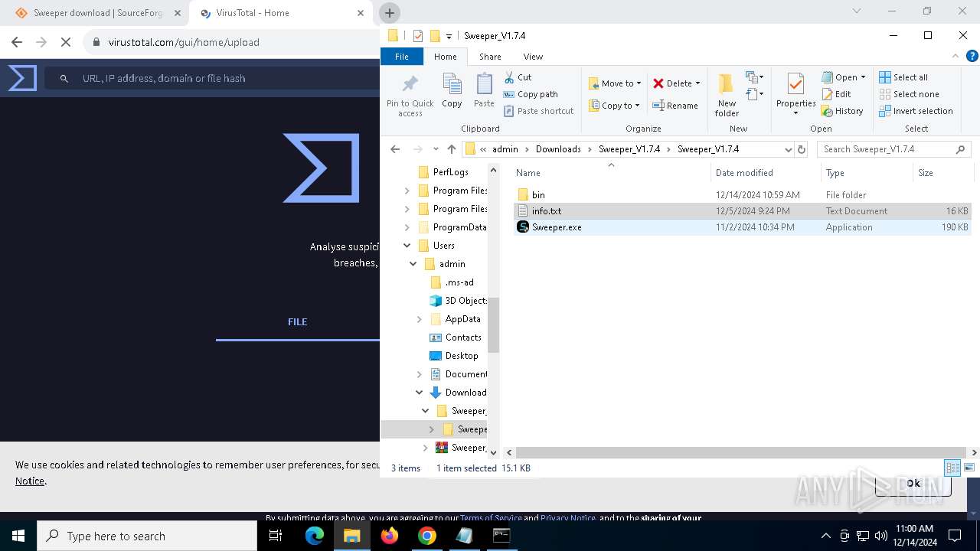
Task: Open a new browser tab
Action: [390, 13]
